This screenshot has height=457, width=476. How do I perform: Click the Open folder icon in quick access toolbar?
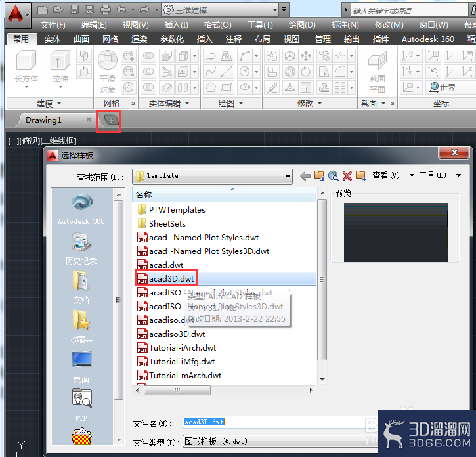pos(58,10)
